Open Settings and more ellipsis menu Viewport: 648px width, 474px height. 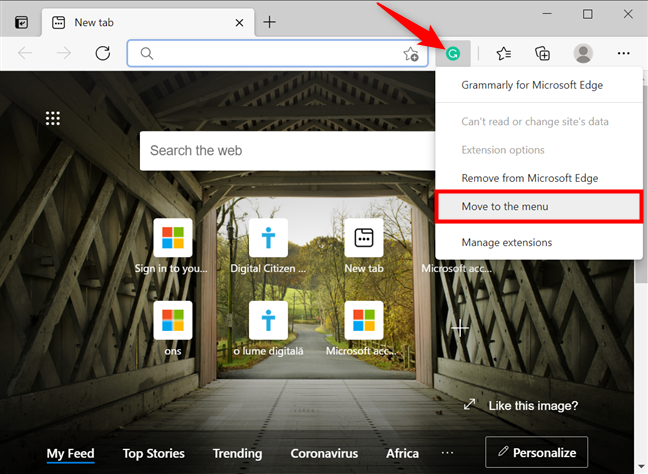tap(623, 53)
